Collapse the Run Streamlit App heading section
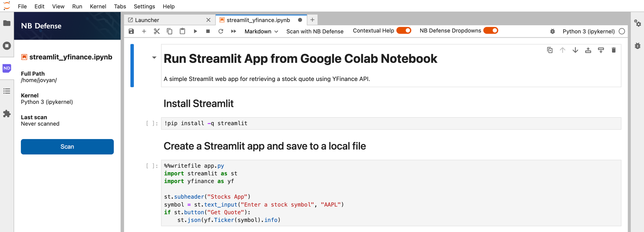Screen dimensions: 644x232 pos(154,58)
